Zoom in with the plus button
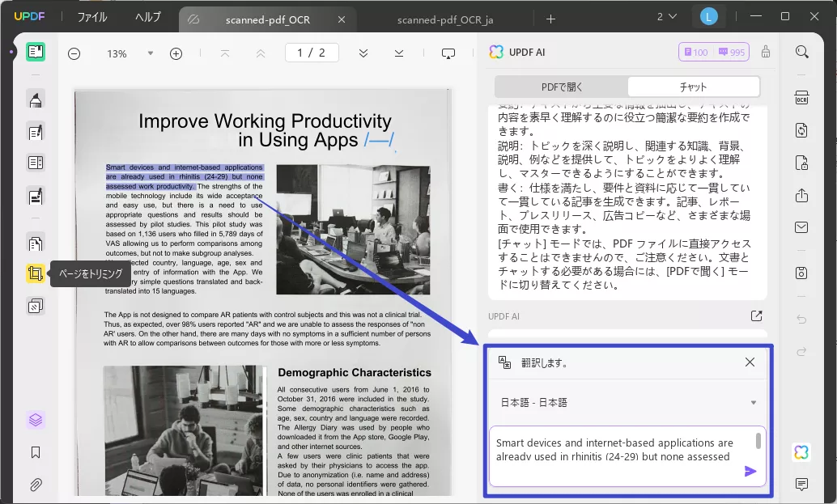This screenshot has width=837, height=504. click(x=176, y=53)
